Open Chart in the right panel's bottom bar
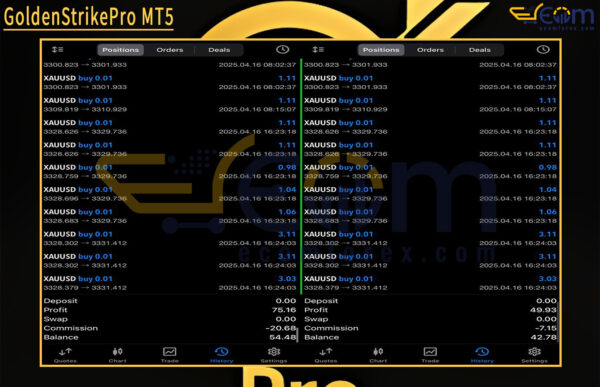Screen dimensions: 600x387 [378, 355]
